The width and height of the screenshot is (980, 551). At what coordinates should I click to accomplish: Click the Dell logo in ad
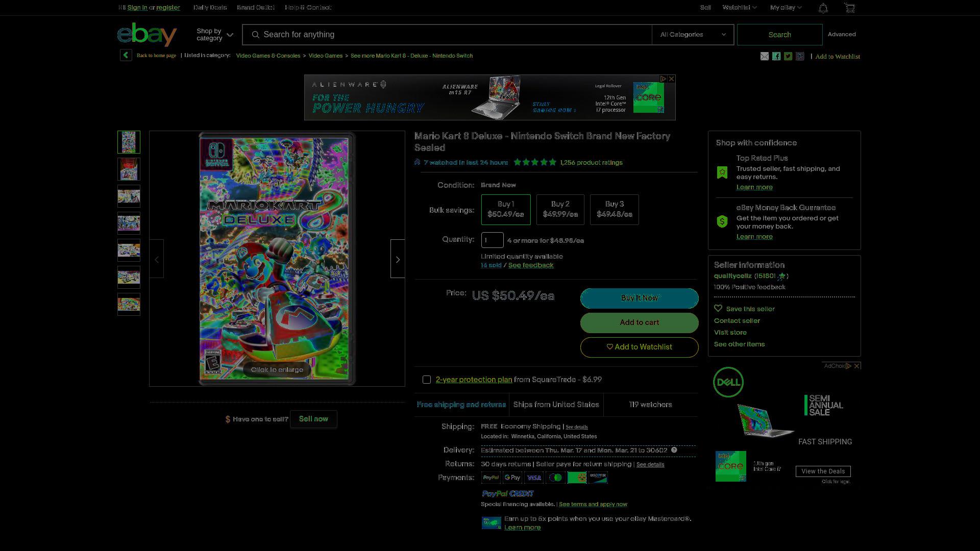(x=728, y=382)
